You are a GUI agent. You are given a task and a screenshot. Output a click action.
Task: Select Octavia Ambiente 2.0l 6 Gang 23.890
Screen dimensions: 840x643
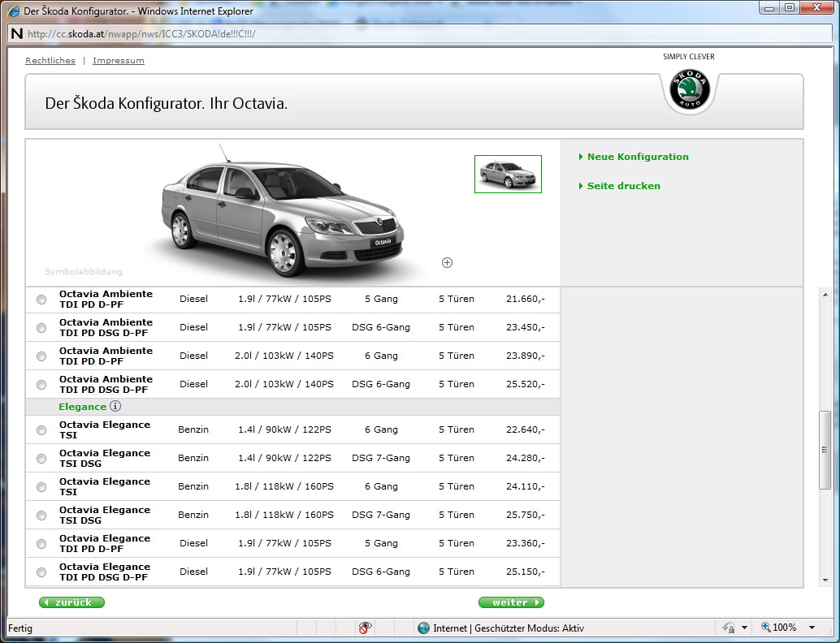click(x=41, y=356)
